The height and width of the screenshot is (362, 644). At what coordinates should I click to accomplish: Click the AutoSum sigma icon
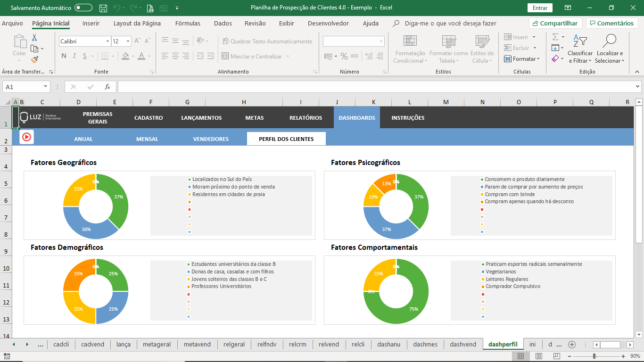pyautogui.click(x=555, y=37)
